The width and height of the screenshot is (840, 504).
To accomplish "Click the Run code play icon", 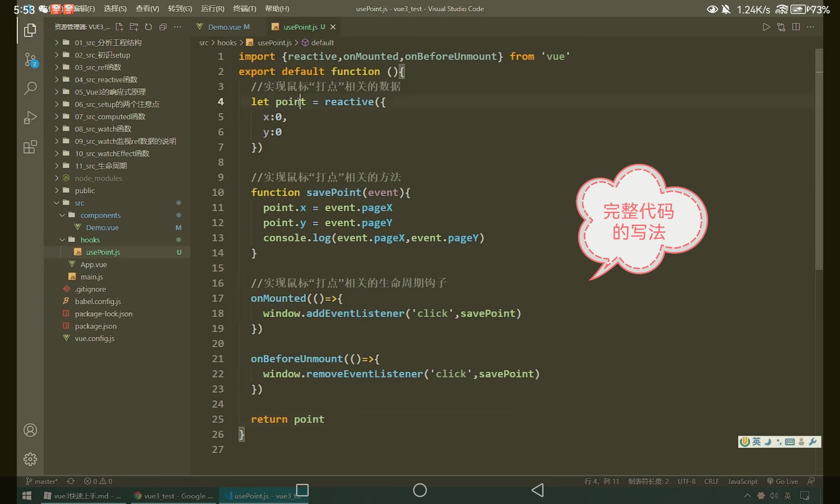I will tap(766, 27).
